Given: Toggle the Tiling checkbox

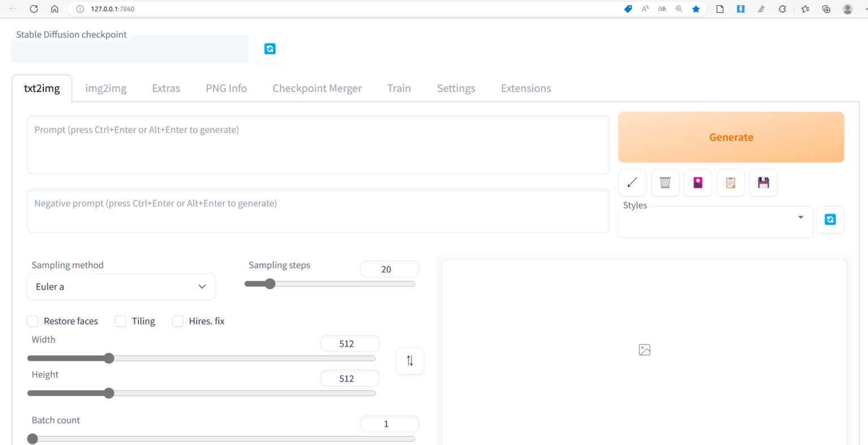Looking at the screenshot, I should pyautogui.click(x=120, y=321).
